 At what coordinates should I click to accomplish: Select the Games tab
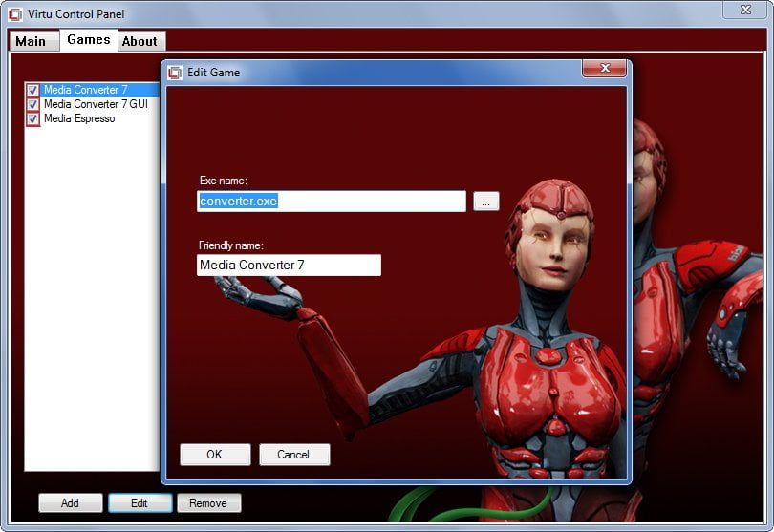coord(89,39)
